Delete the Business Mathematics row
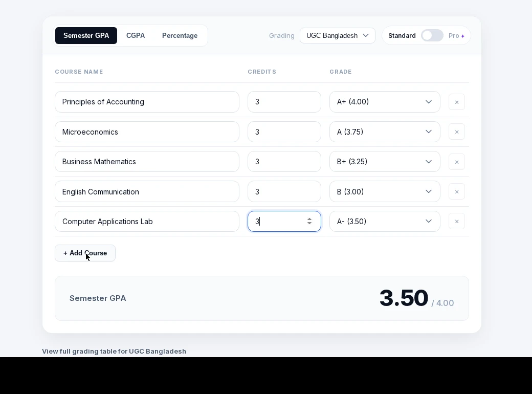Image resolution: width=532 pixels, height=394 pixels. 457,162
